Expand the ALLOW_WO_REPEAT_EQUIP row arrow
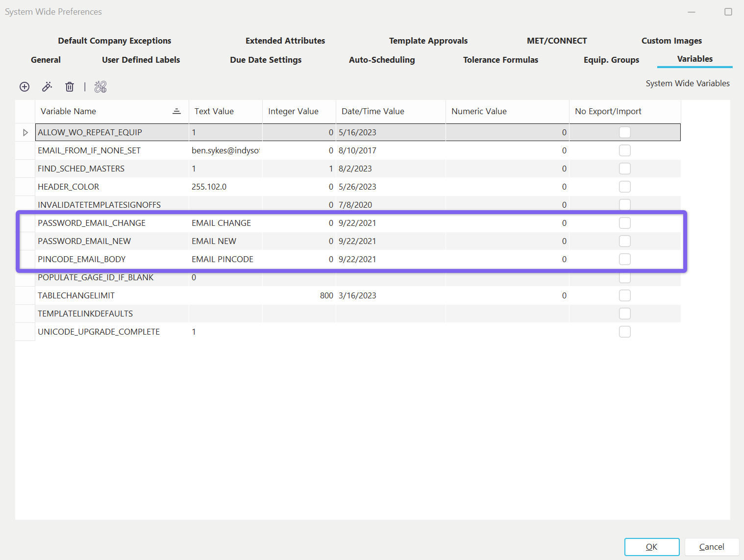Image resolution: width=744 pixels, height=560 pixels. pos(25,132)
